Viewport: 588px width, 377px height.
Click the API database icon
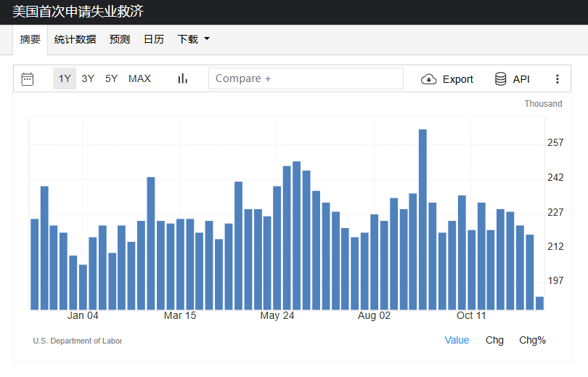[x=501, y=79]
